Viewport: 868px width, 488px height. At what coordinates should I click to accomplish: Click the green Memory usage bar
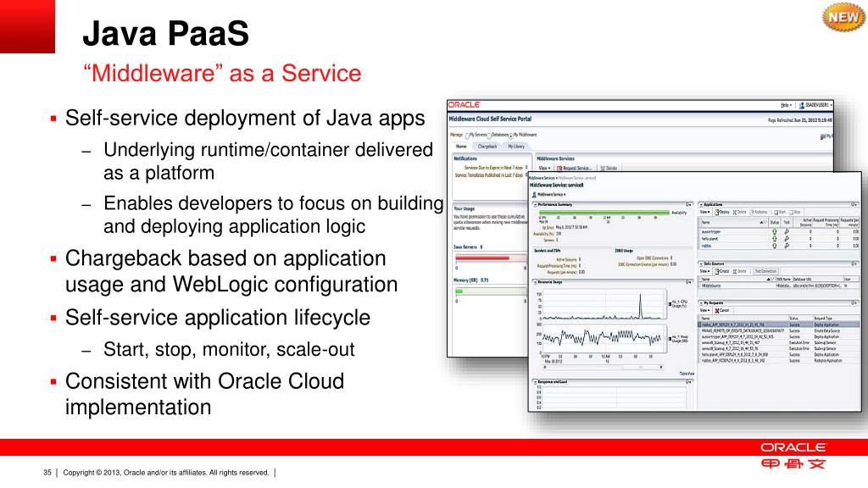(459, 291)
